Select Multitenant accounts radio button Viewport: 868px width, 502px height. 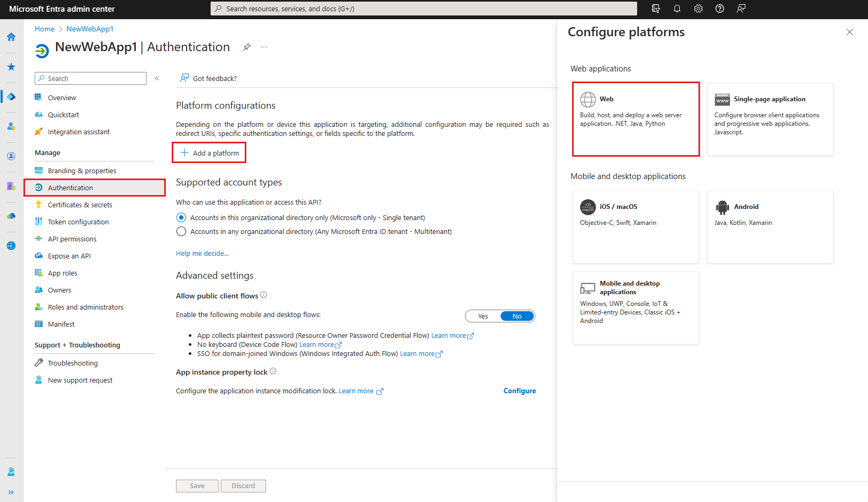181,231
